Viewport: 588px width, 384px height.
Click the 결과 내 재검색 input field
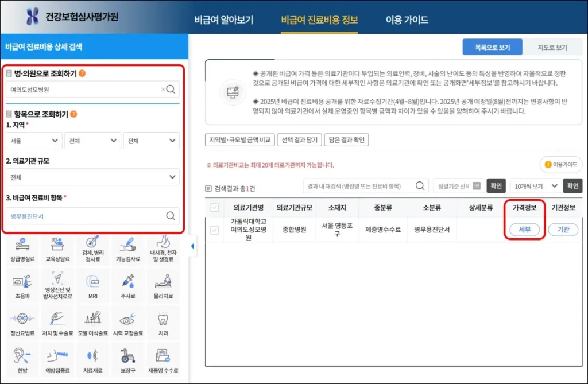pos(365,186)
